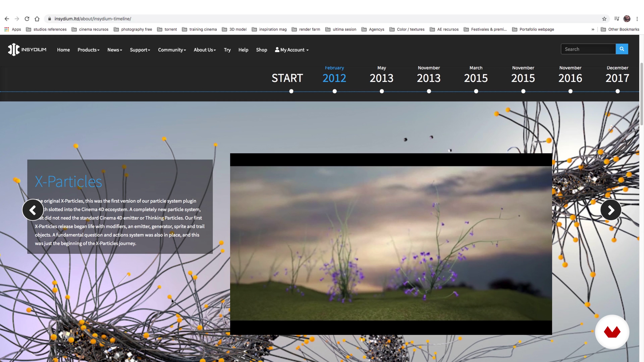Screen dimensions: 644x362
Task: Open the Help nav item
Action: [x=243, y=50]
